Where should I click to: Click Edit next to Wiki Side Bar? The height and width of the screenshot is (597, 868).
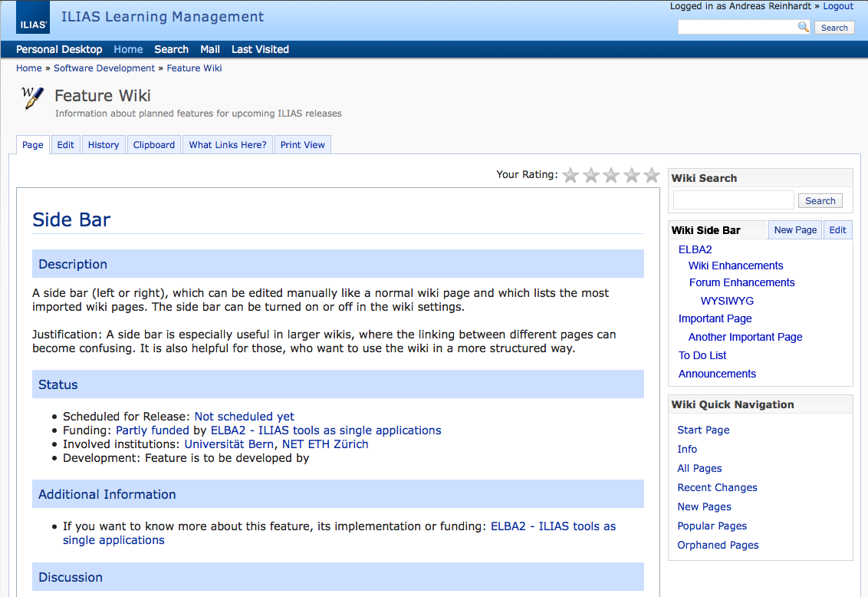pyautogui.click(x=837, y=229)
